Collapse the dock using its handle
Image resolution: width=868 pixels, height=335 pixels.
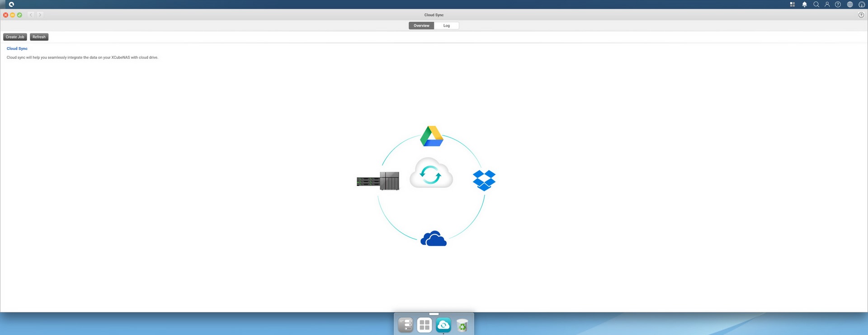pyautogui.click(x=434, y=314)
